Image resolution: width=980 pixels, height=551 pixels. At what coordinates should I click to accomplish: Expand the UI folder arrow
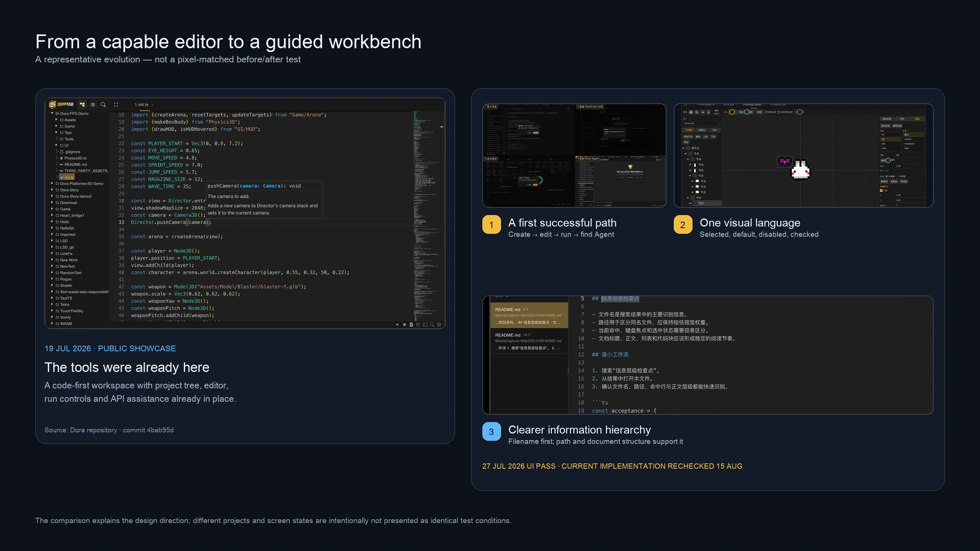point(56,145)
